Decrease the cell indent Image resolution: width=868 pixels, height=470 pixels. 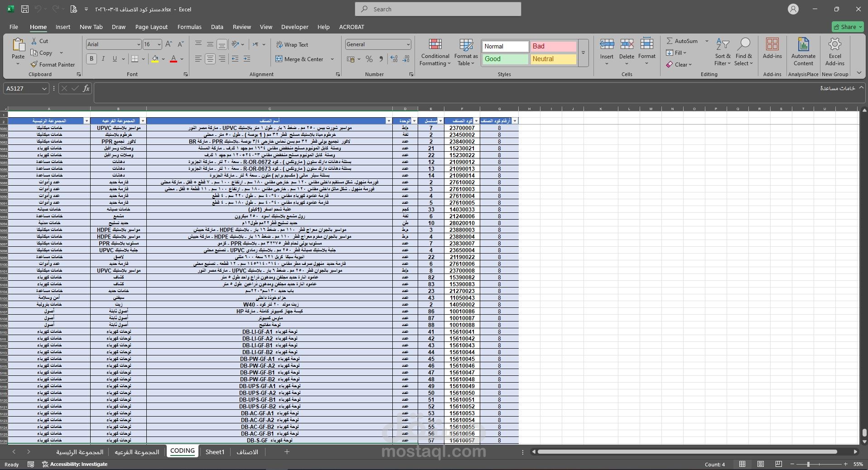tap(235, 59)
